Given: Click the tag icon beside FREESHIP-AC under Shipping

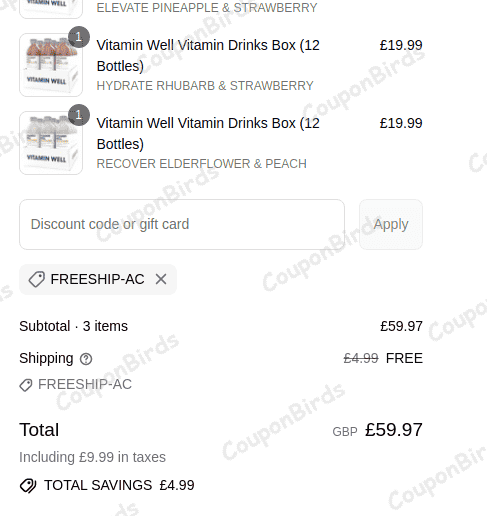Looking at the screenshot, I should point(26,385).
